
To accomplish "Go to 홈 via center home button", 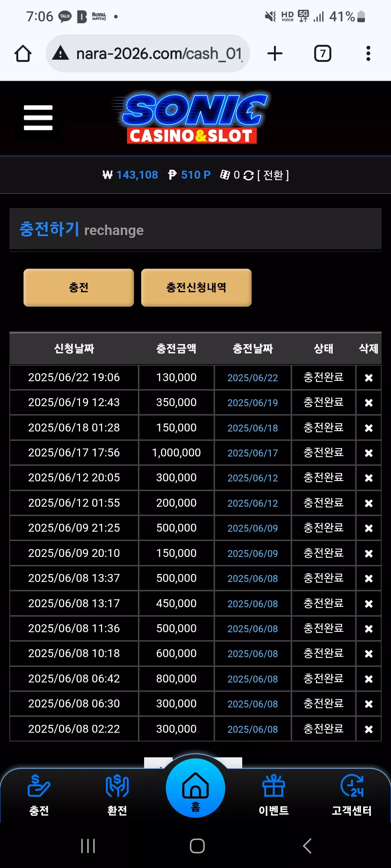I will point(195,788).
